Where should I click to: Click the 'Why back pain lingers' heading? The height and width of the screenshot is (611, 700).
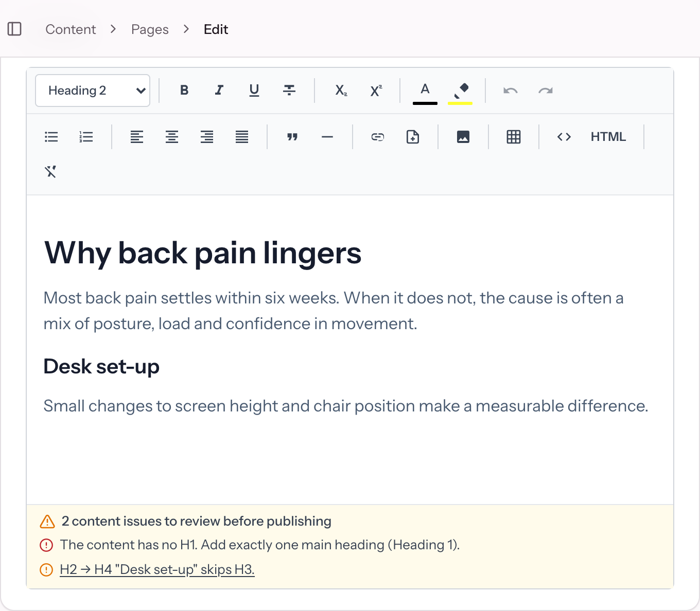coord(203,253)
